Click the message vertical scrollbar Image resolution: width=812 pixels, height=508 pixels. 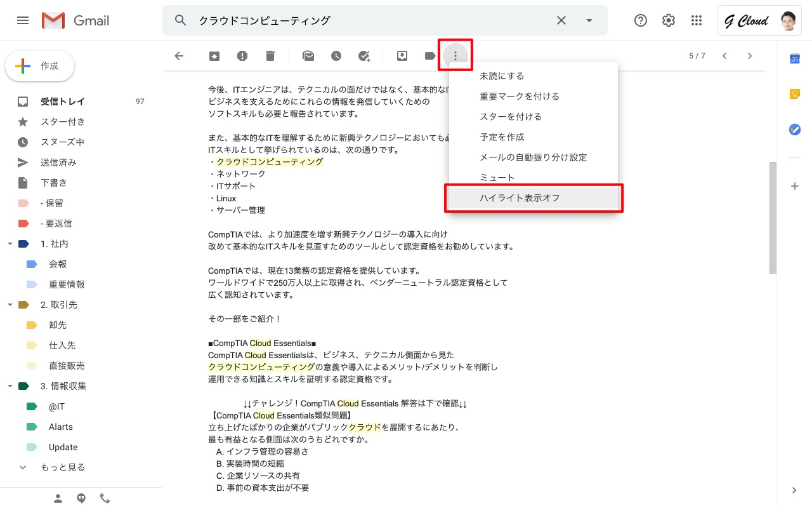[x=773, y=217]
